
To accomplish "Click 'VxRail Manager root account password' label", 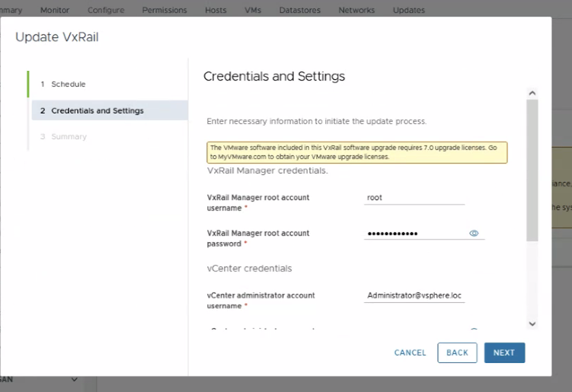I will (x=258, y=238).
